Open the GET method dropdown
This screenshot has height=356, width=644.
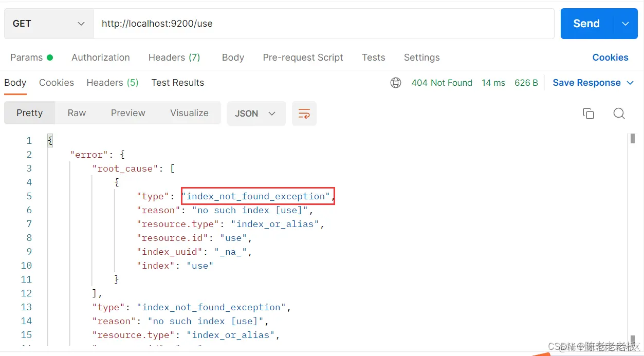49,24
